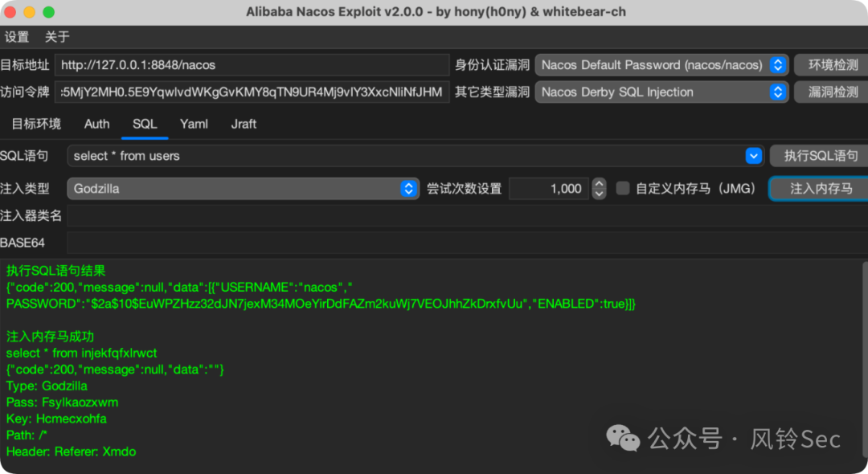Click the 'Type: Godzilla' output line
The image size is (868, 474).
[47, 386]
